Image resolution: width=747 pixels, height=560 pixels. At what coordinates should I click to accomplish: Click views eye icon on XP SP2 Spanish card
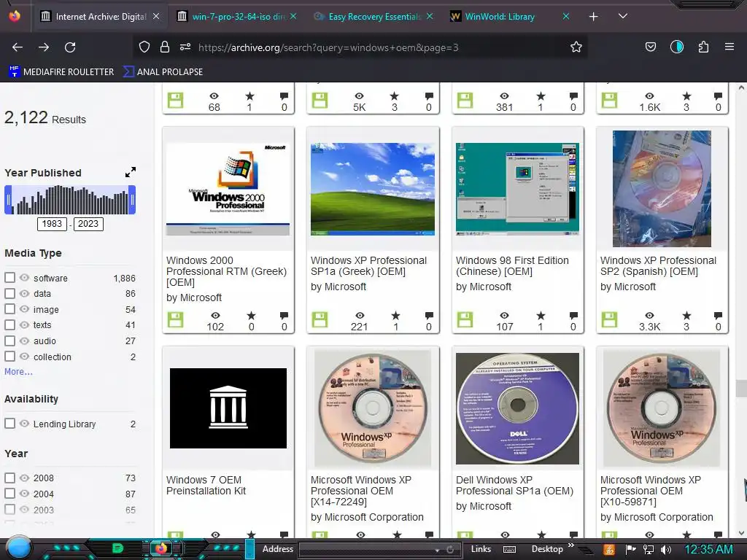point(649,315)
